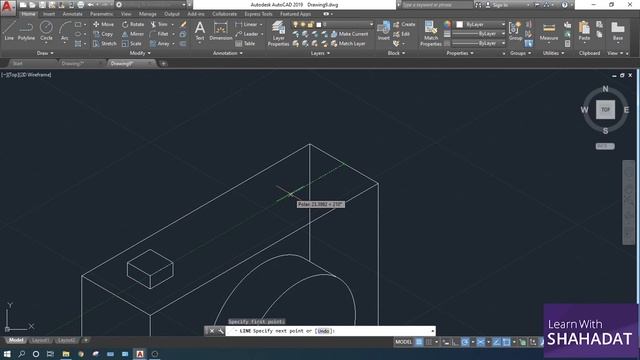Image resolution: width=640 pixels, height=360 pixels.
Task: Expand the Modify panel
Action: [x=140, y=53]
